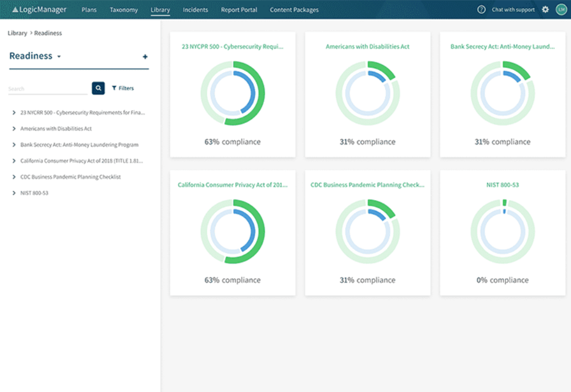This screenshot has width=571, height=392.
Task: Click the LogicManager logo
Action: (x=39, y=10)
